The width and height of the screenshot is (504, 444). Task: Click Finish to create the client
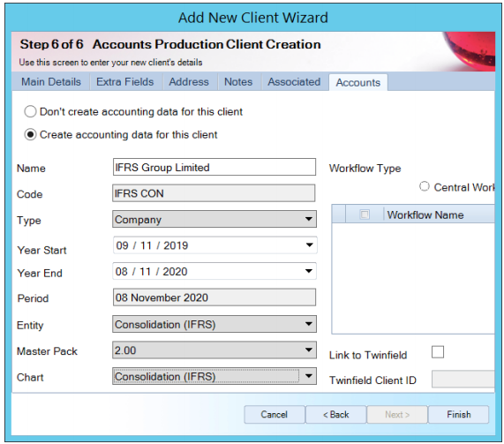click(x=459, y=414)
